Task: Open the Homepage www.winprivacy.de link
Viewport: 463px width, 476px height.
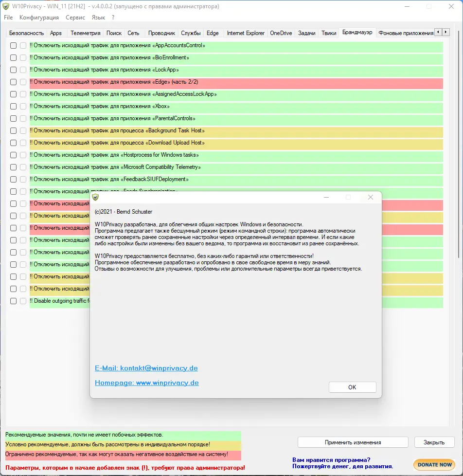Action: pos(147,383)
